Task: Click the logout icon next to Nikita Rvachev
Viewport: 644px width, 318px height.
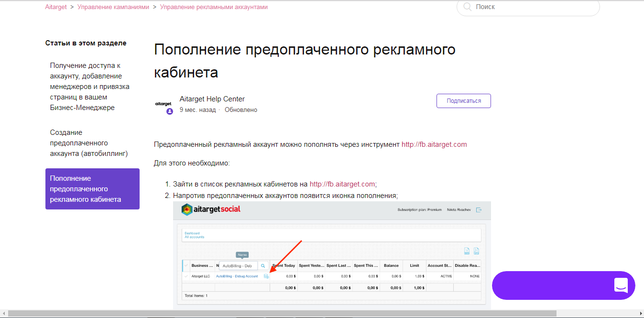Action: [479, 210]
